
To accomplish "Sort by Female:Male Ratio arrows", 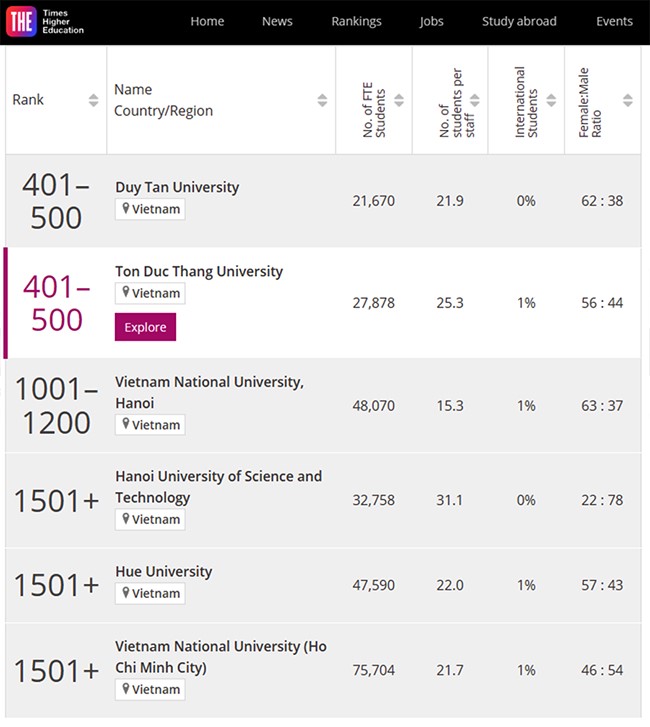I will [627, 100].
